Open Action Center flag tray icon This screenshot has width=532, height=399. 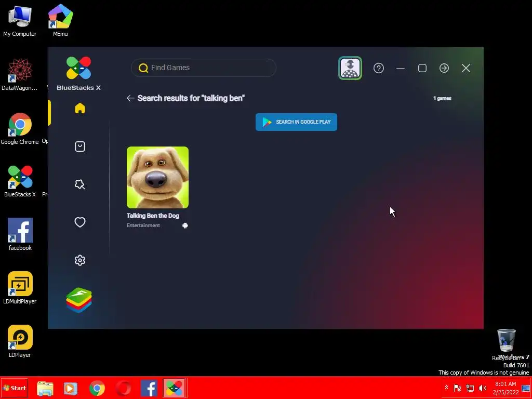tap(458, 388)
